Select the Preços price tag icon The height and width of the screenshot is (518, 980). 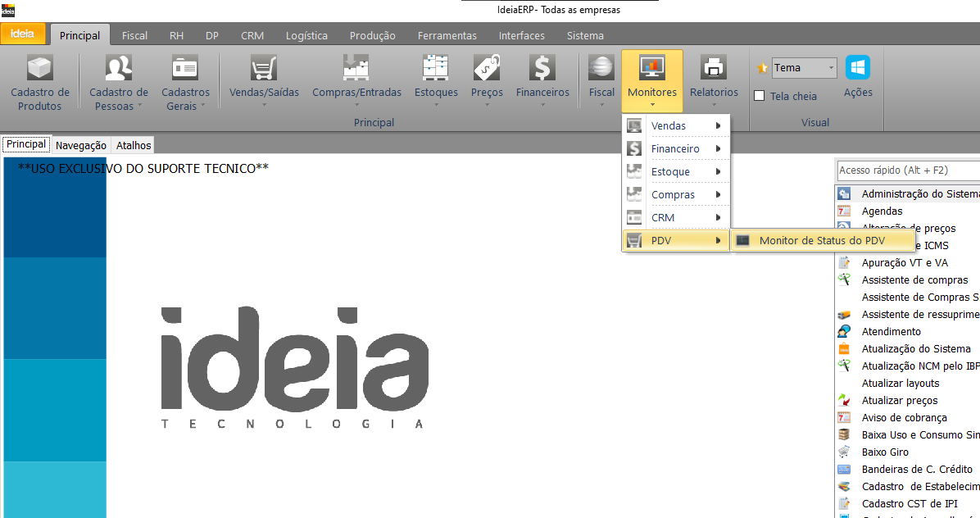click(x=487, y=68)
